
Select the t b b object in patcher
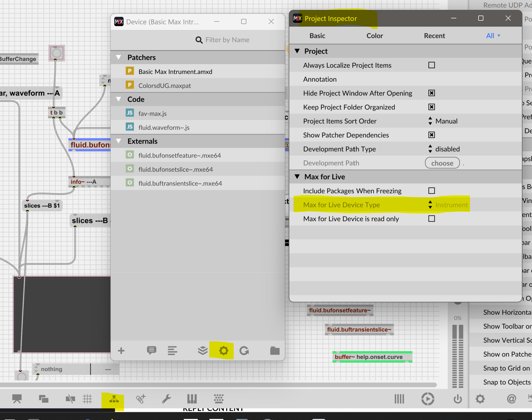[x=57, y=113]
